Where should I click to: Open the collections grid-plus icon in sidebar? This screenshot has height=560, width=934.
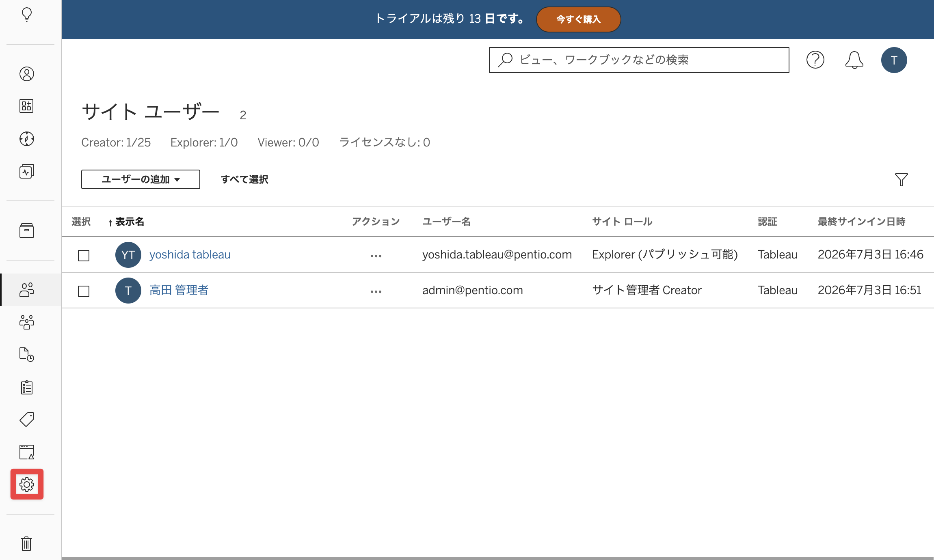[x=27, y=106]
